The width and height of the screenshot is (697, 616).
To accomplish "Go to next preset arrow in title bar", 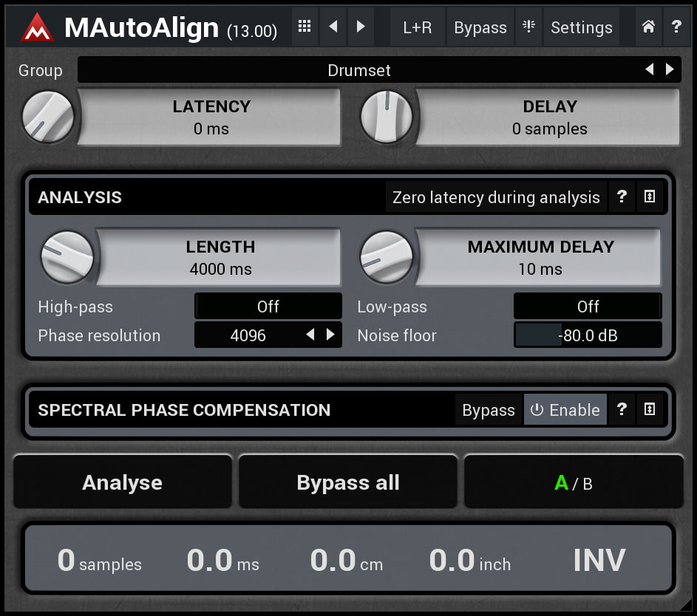I will (361, 27).
